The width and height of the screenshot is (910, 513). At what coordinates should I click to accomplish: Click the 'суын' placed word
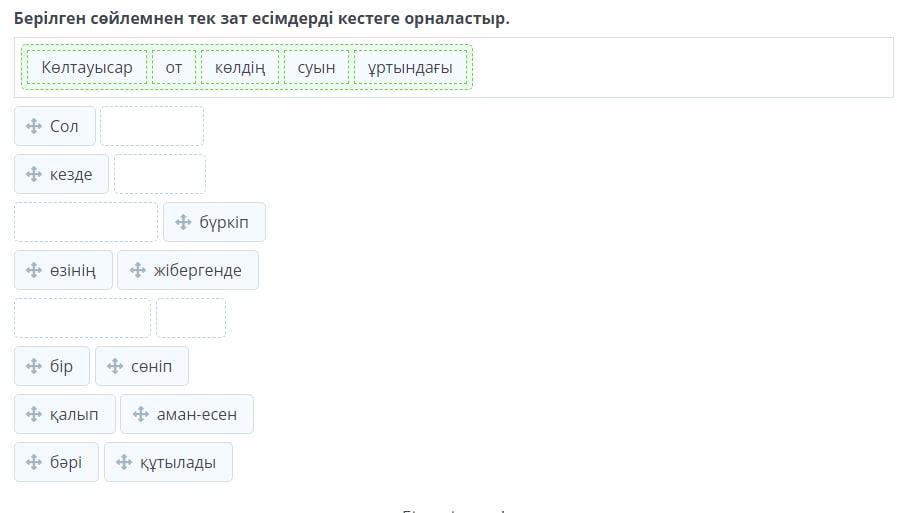point(316,67)
